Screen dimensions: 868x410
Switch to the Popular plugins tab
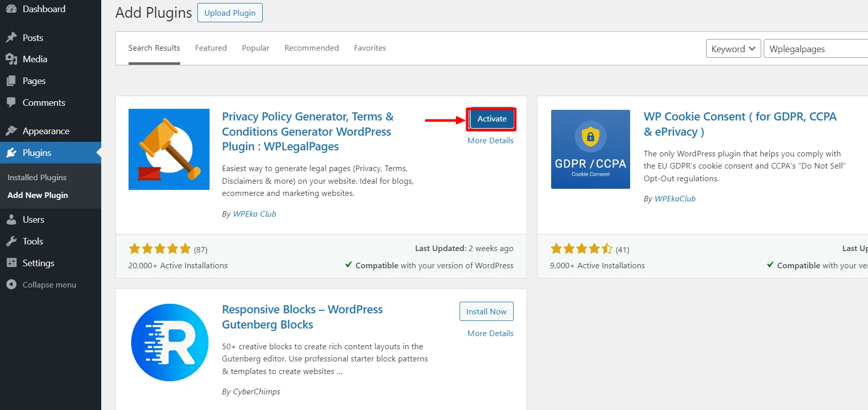tap(256, 48)
